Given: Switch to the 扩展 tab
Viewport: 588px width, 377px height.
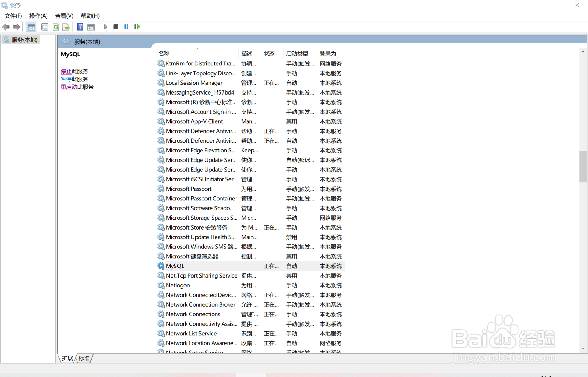Looking at the screenshot, I should point(67,358).
